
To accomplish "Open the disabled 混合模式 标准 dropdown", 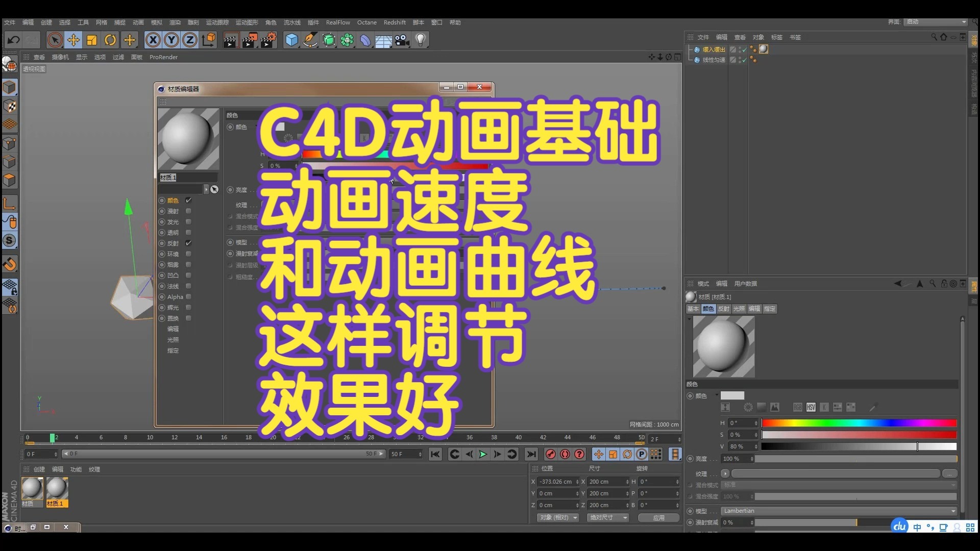I will (x=839, y=485).
